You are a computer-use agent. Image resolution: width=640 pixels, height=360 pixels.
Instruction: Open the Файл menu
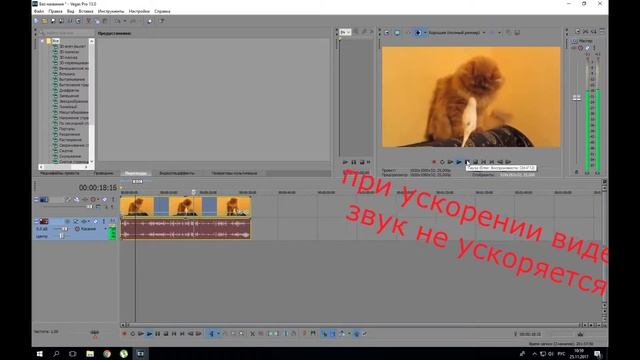click(39, 11)
